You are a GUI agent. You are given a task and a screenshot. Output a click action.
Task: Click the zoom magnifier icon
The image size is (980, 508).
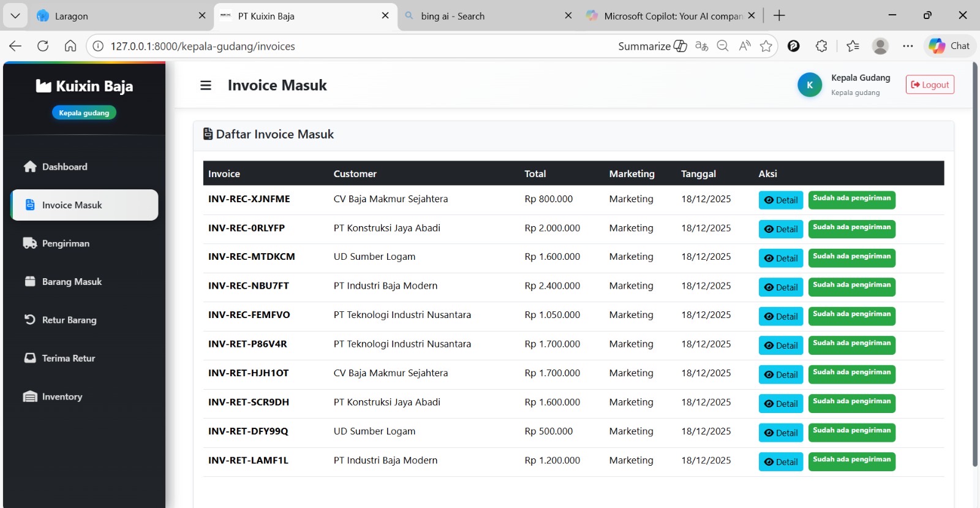(x=723, y=46)
